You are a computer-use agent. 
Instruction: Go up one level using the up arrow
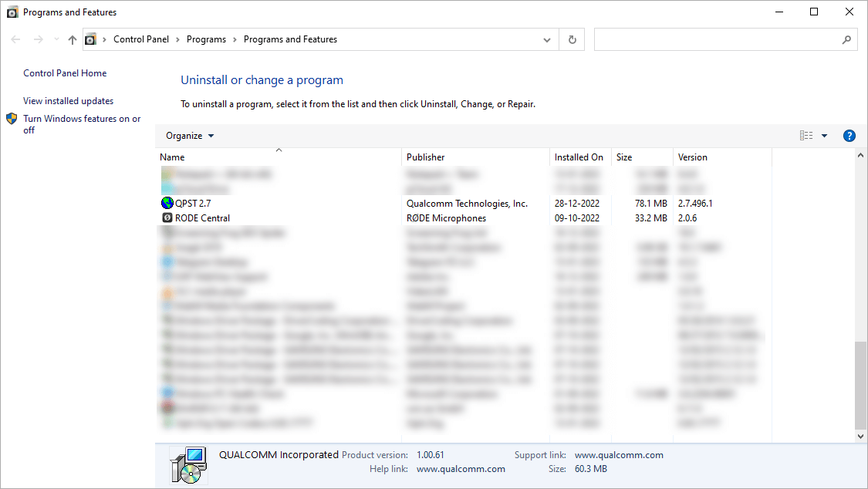click(x=72, y=39)
